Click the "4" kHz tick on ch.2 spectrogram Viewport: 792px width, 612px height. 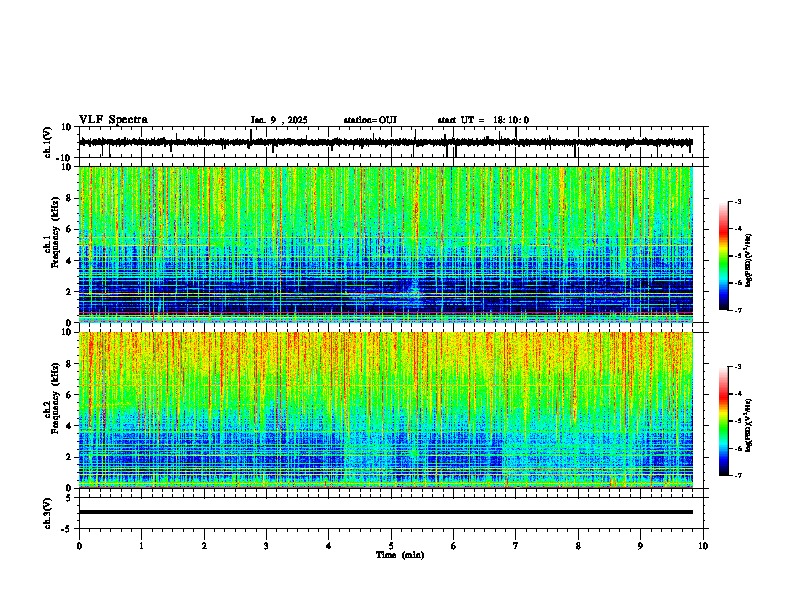point(69,426)
